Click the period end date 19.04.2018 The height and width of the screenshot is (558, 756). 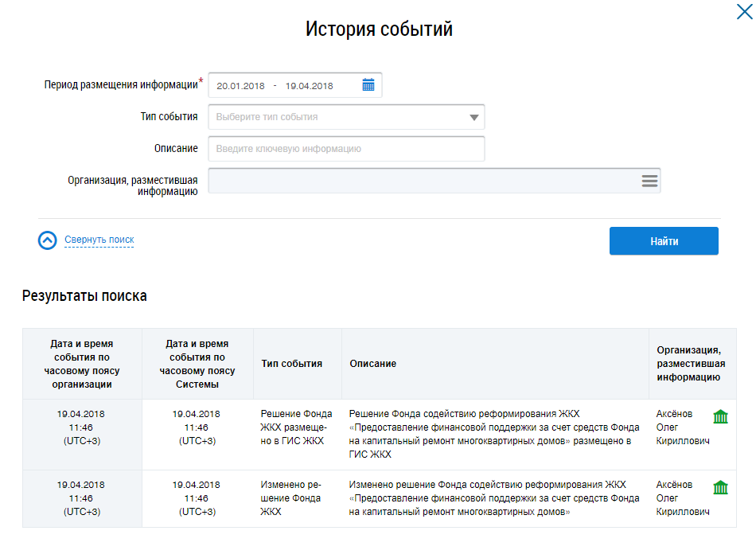[310, 86]
